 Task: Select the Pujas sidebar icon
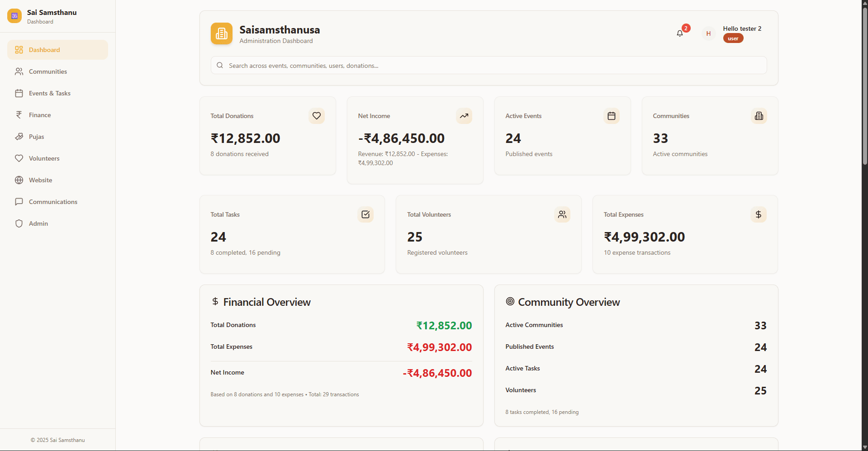coord(19,136)
